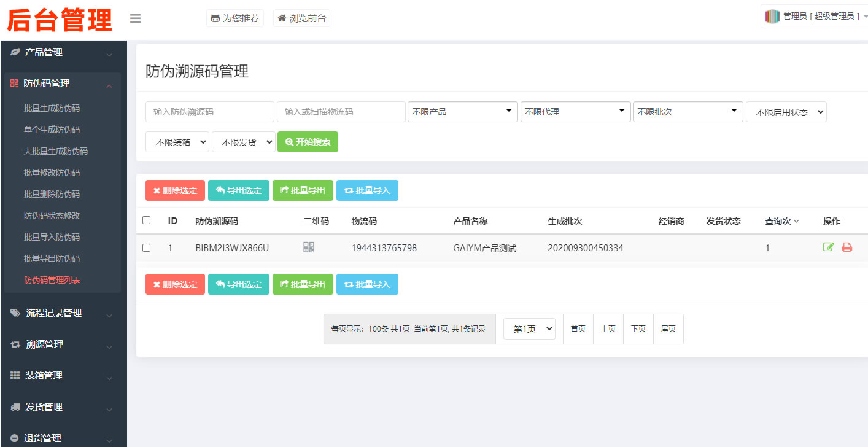Click the tags icon beside 流程记录管理
Screen dimensions: 868x447
tap(15, 313)
